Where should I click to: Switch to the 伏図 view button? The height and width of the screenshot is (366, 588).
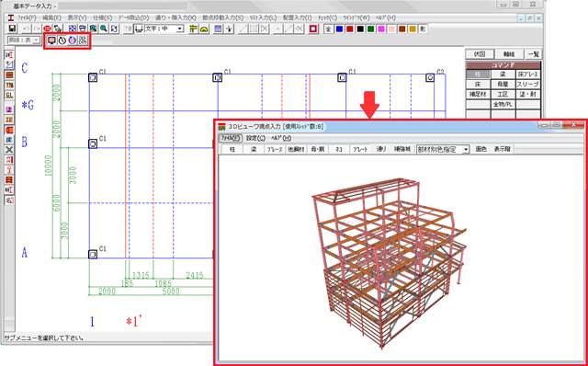pos(479,54)
